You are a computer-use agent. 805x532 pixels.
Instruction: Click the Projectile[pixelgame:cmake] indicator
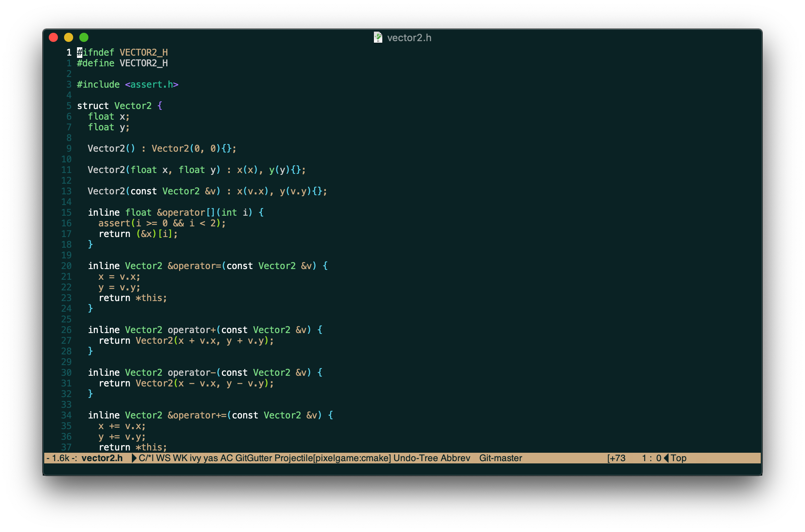coord(332,458)
